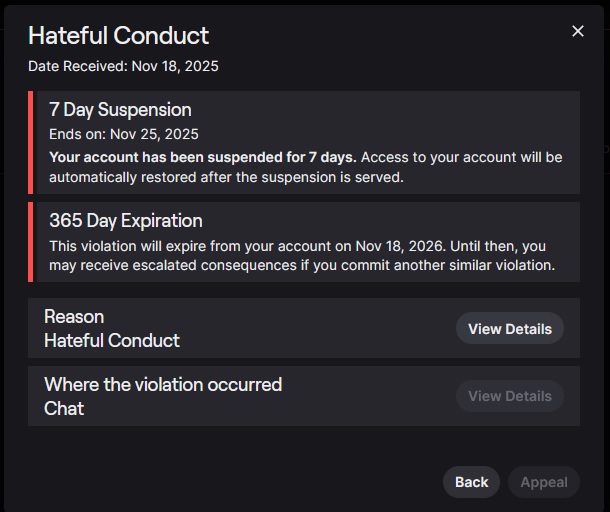Close the Hateful Conduct dialog

577,31
